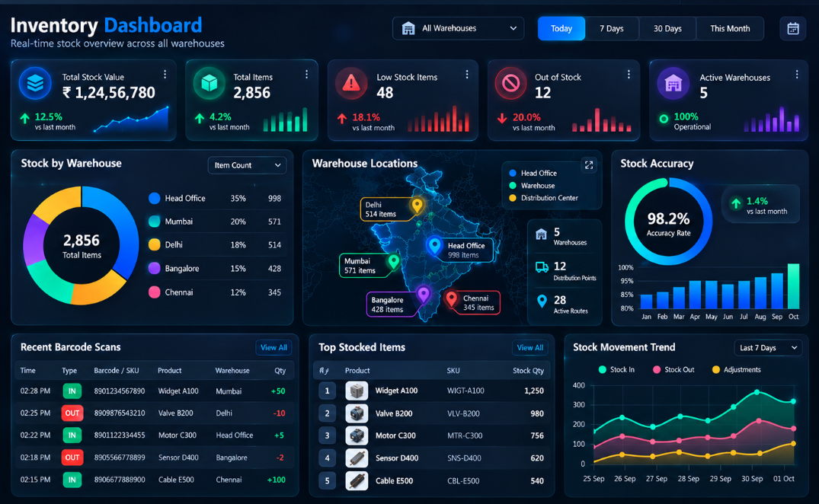Click the Active Routes location pin icon

pos(542,301)
